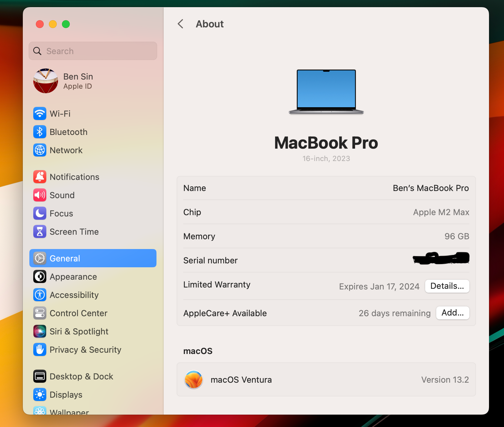This screenshot has width=504, height=427.
Task: Click the General gear icon
Action: coord(40,258)
